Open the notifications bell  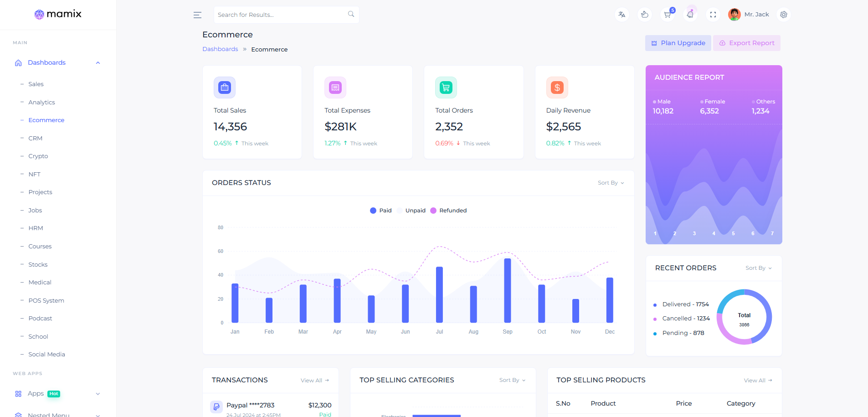point(690,15)
